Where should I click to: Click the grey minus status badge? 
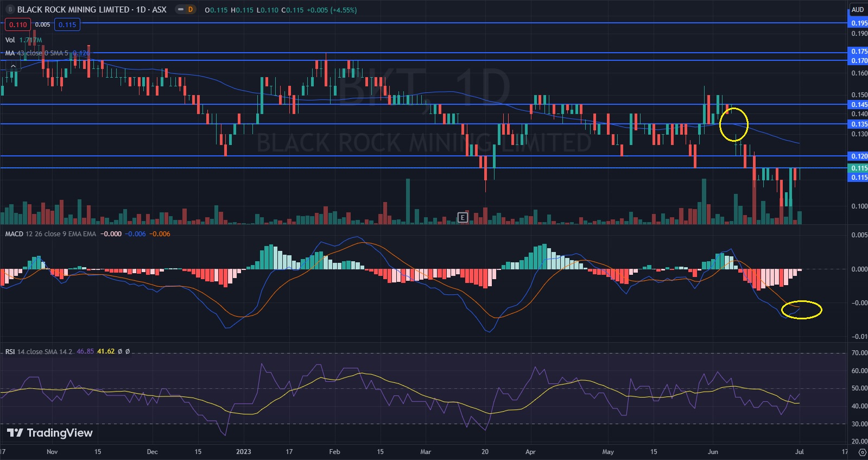181,10
